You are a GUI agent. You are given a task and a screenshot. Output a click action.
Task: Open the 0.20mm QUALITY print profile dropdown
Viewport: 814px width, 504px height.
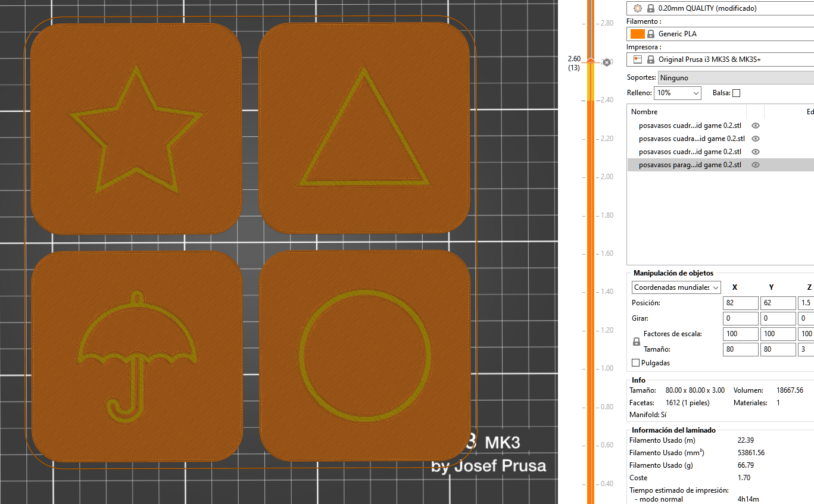point(720,8)
